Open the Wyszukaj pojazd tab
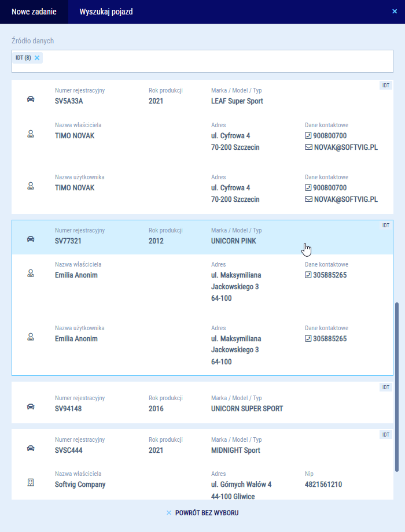 (x=106, y=12)
